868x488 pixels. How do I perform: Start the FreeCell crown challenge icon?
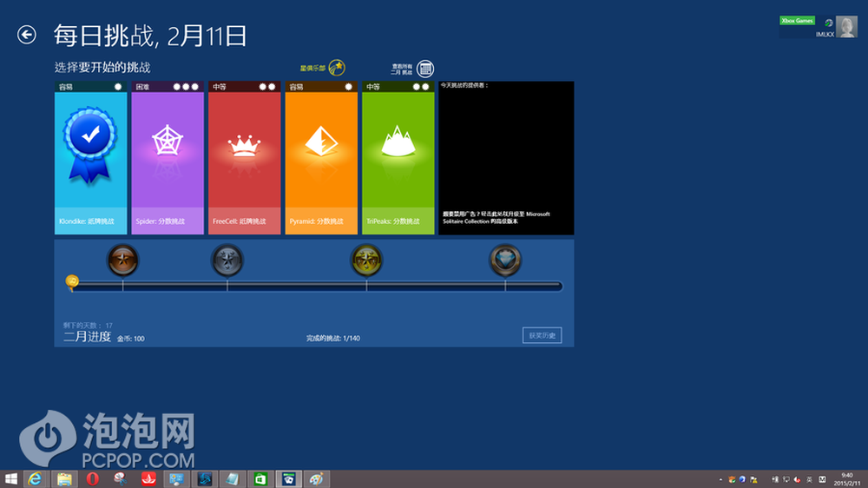[244, 146]
